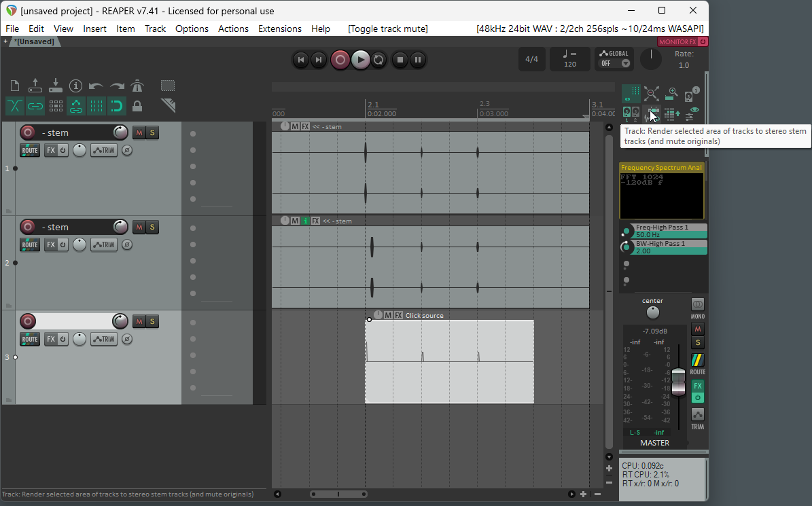Screen dimensions: 812x506
Task: Mute track 2 with its M button
Action: [139, 227]
